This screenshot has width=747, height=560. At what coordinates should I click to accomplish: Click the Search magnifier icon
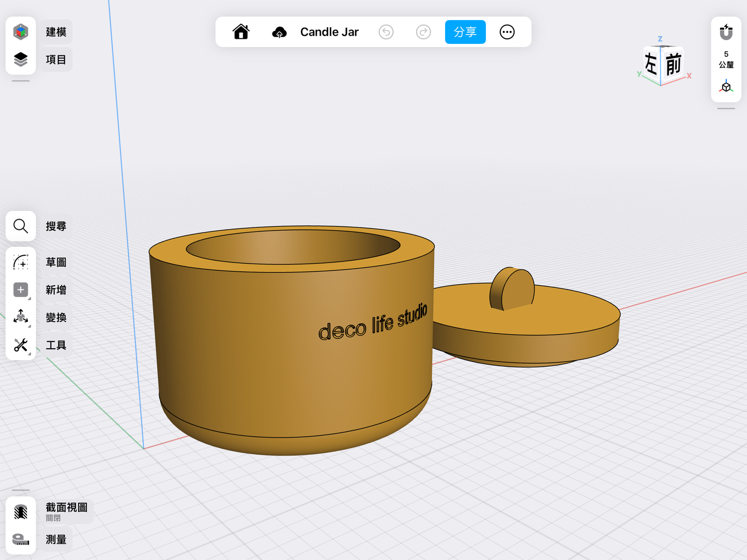[21, 226]
